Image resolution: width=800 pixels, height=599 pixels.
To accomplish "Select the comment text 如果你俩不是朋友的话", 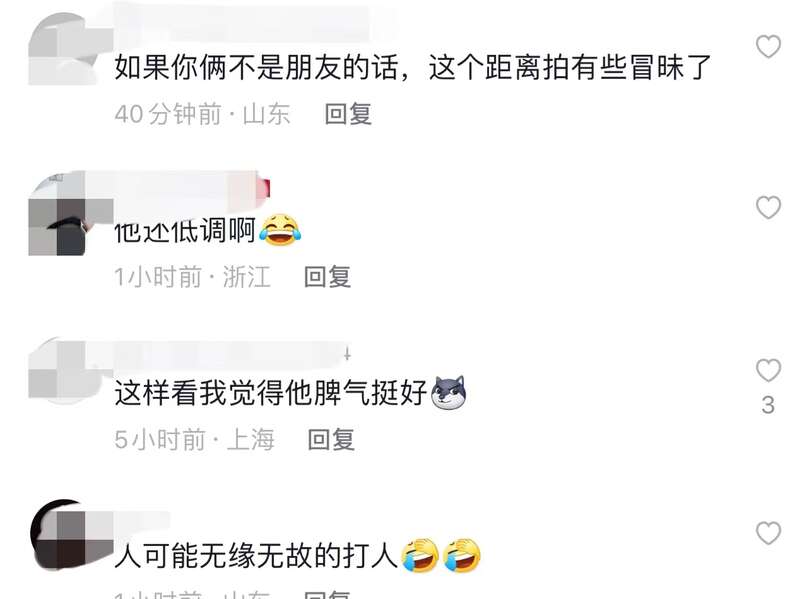I will pyautogui.click(x=256, y=68).
